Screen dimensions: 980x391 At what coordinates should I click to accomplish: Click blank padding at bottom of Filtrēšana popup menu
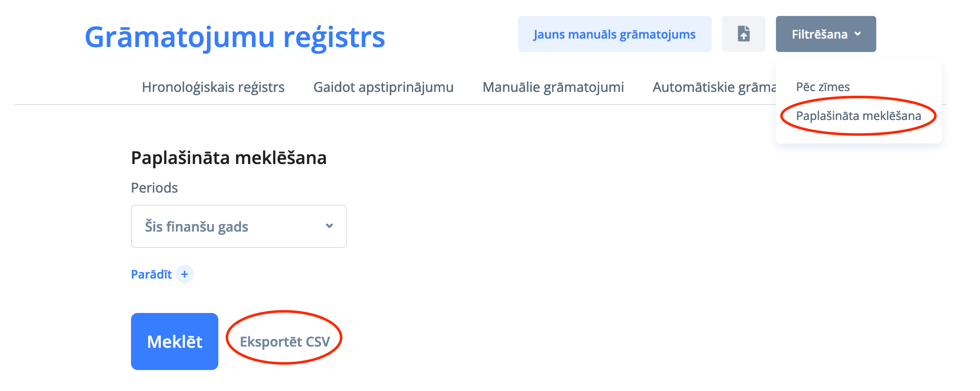[x=858, y=137]
